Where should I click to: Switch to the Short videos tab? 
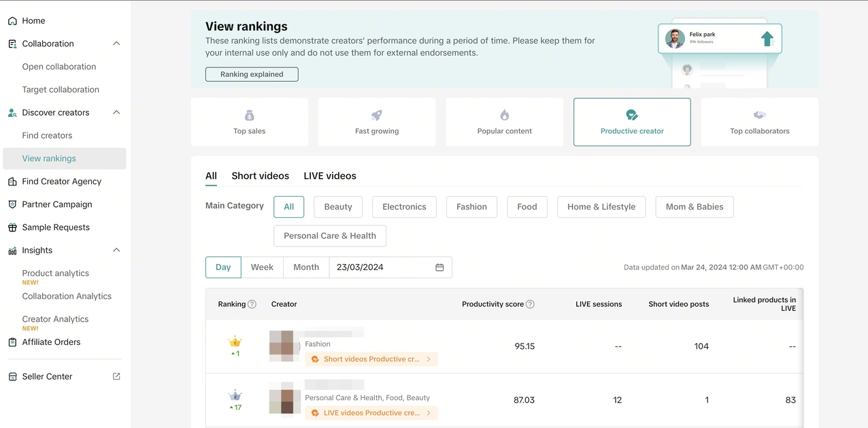pos(260,176)
